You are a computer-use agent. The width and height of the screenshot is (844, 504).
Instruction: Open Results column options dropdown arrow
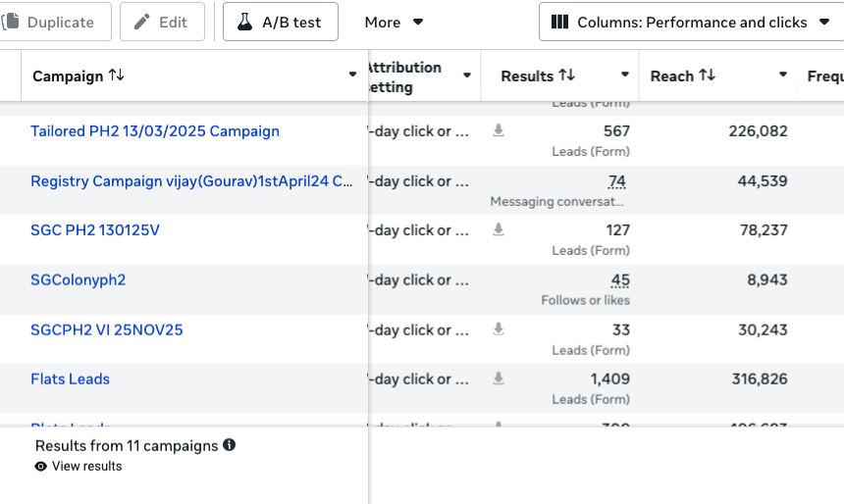click(625, 76)
